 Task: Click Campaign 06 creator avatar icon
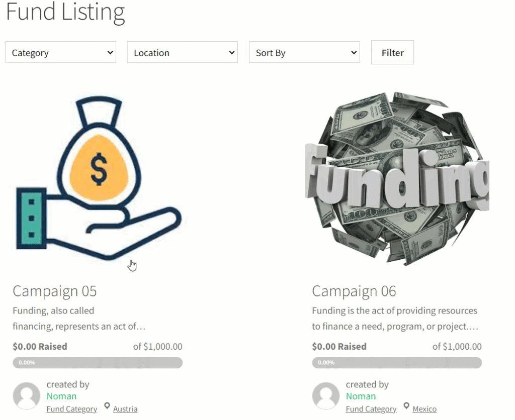click(x=326, y=396)
